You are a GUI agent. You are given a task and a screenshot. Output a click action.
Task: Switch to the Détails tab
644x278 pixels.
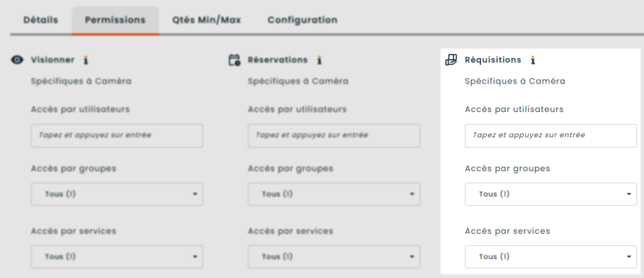pyautogui.click(x=41, y=19)
